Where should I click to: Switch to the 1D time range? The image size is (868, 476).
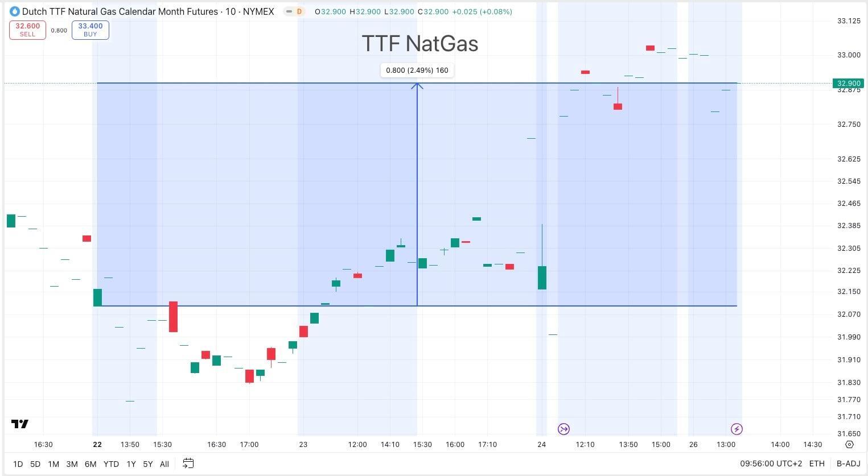pos(18,464)
